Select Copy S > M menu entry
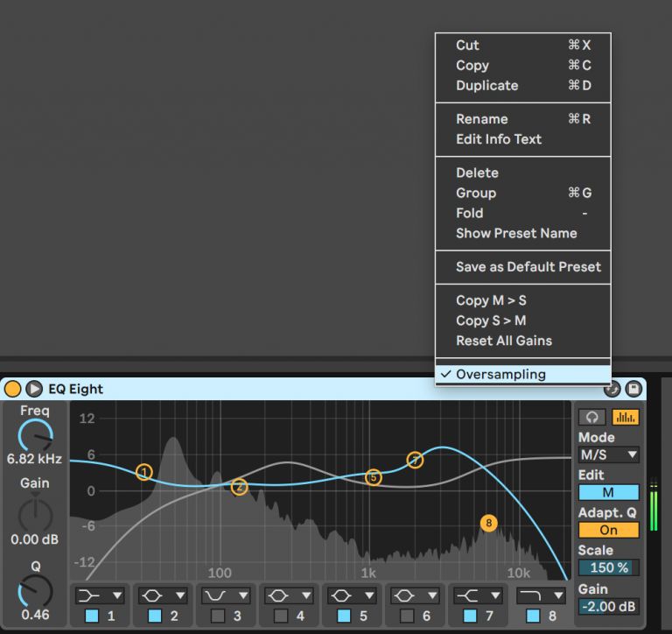Screen dimensions: 672x634 [x=523, y=321]
